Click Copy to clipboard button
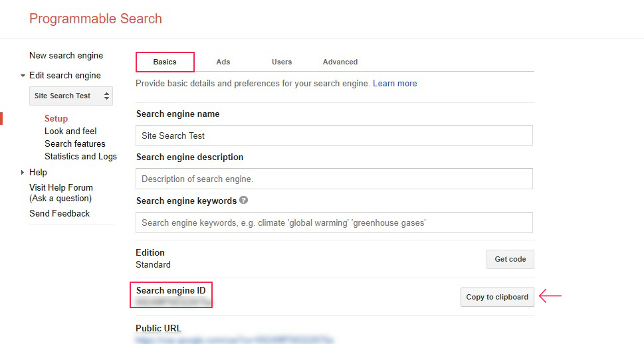The height and width of the screenshot is (344, 644). pos(497,297)
